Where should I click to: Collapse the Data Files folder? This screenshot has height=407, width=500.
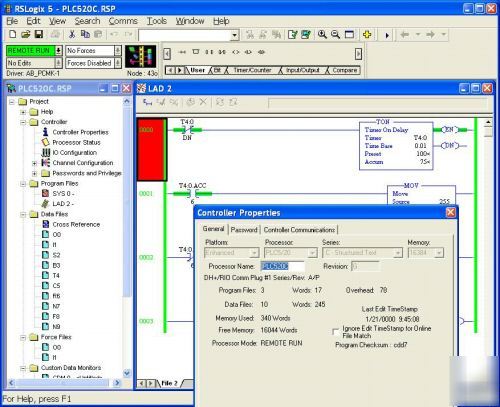click(x=23, y=214)
